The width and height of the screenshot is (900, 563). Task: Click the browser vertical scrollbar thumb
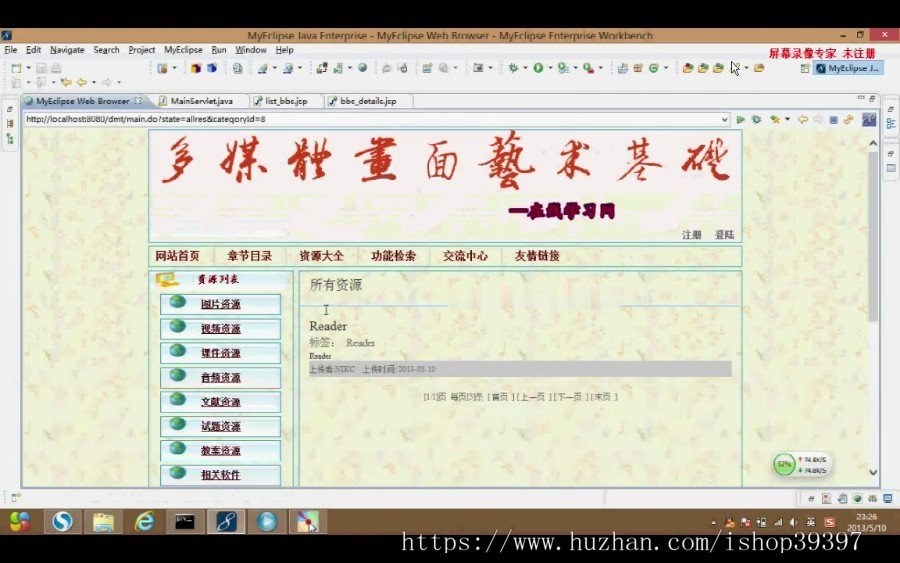(x=873, y=236)
